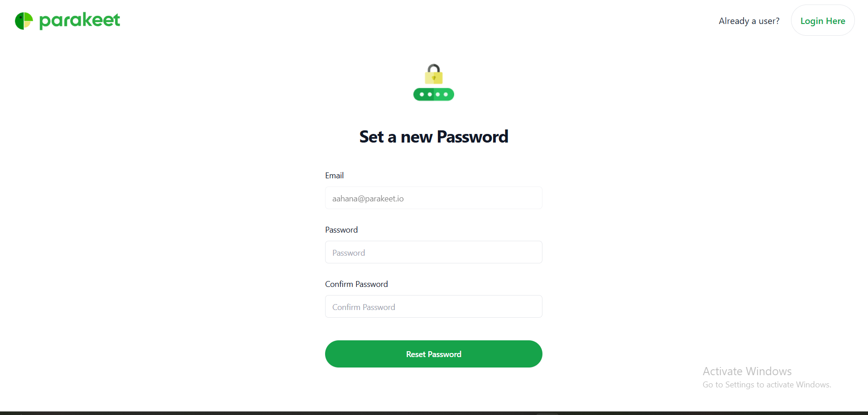Click the Activate Windows watermark text
The height and width of the screenshot is (415, 868).
tap(747, 371)
